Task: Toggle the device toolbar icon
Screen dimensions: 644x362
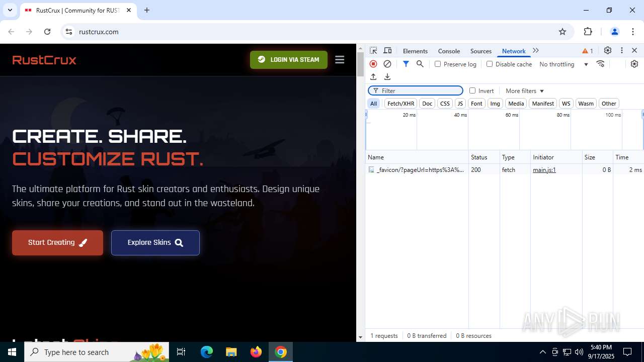Action: point(387,51)
